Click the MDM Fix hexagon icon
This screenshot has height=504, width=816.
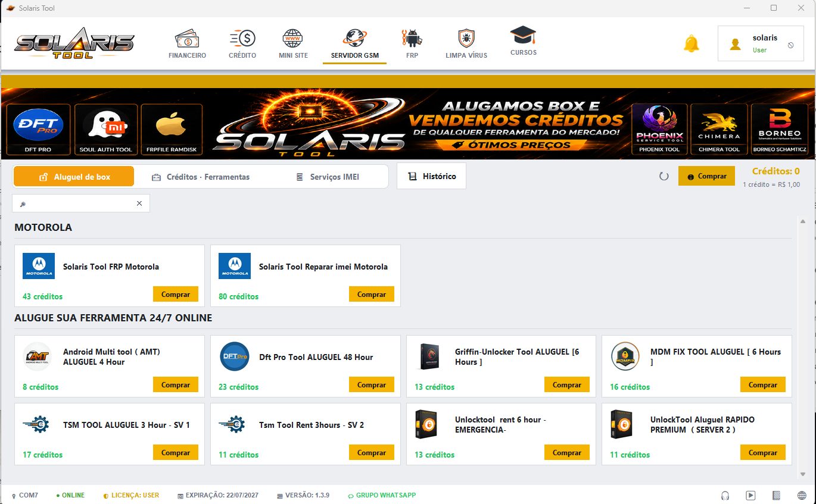[625, 356]
